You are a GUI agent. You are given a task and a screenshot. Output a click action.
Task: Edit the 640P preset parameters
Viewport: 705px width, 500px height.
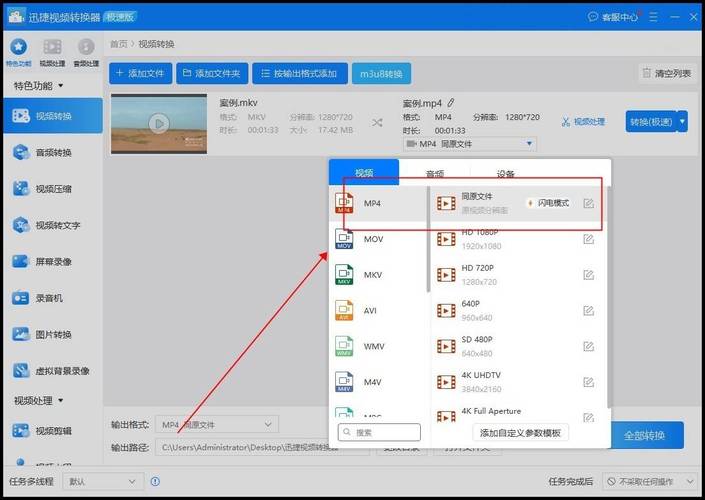coord(588,311)
